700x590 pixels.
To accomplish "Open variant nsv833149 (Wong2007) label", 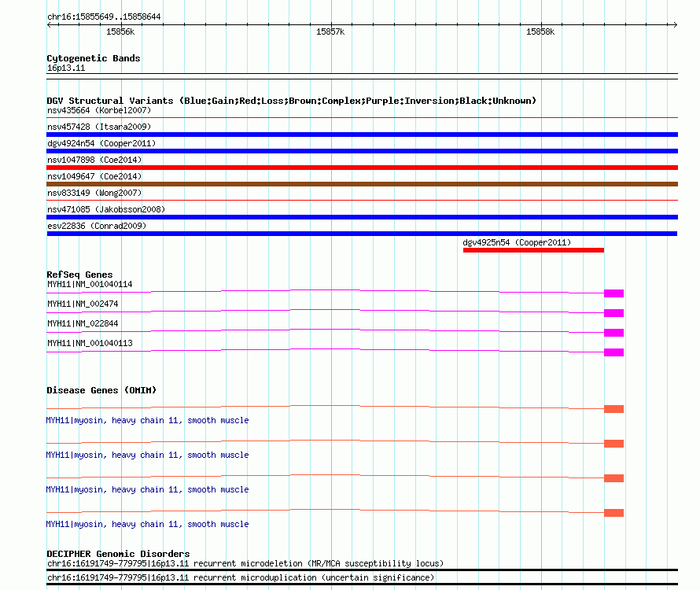I will (94, 193).
